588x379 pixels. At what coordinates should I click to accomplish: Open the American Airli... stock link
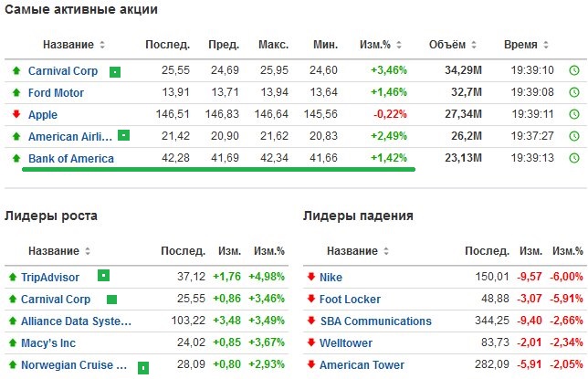tap(70, 137)
